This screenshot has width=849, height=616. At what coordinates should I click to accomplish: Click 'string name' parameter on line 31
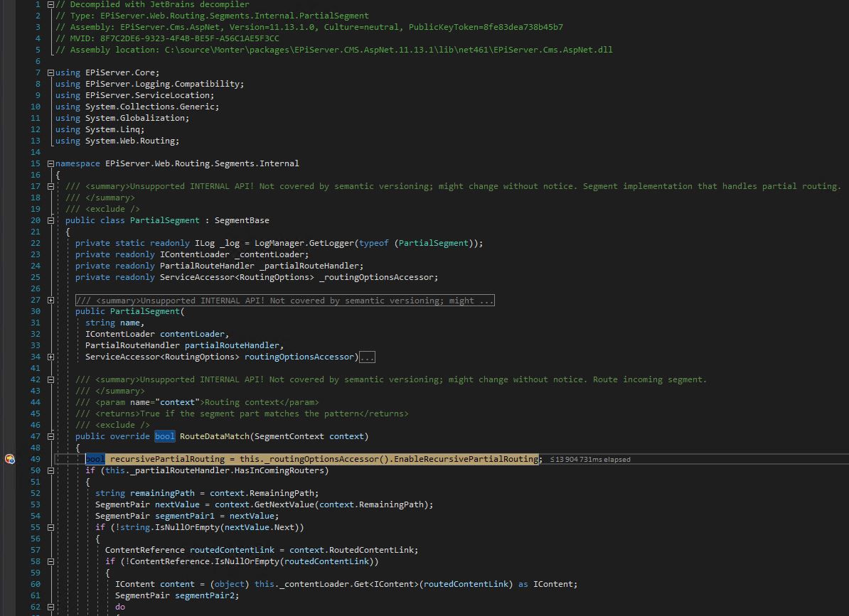click(112, 323)
